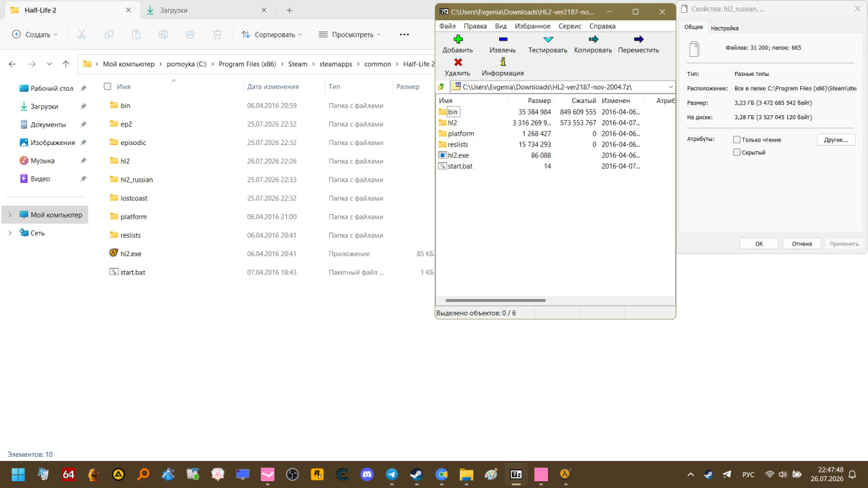Click the Explorer forward arrow
The height and width of the screenshot is (488, 868).
[x=32, y=64]
